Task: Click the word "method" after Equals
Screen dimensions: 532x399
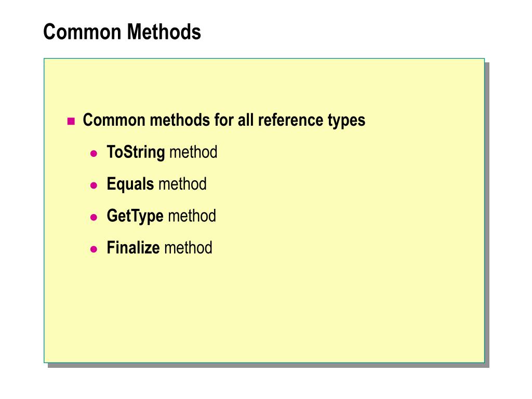Action: click(x=182, y=184)
